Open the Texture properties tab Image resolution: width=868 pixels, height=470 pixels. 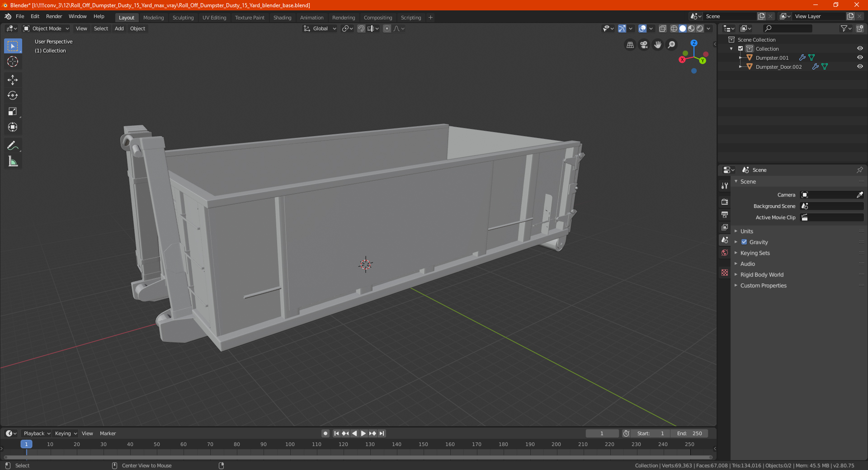pos(725,273)
